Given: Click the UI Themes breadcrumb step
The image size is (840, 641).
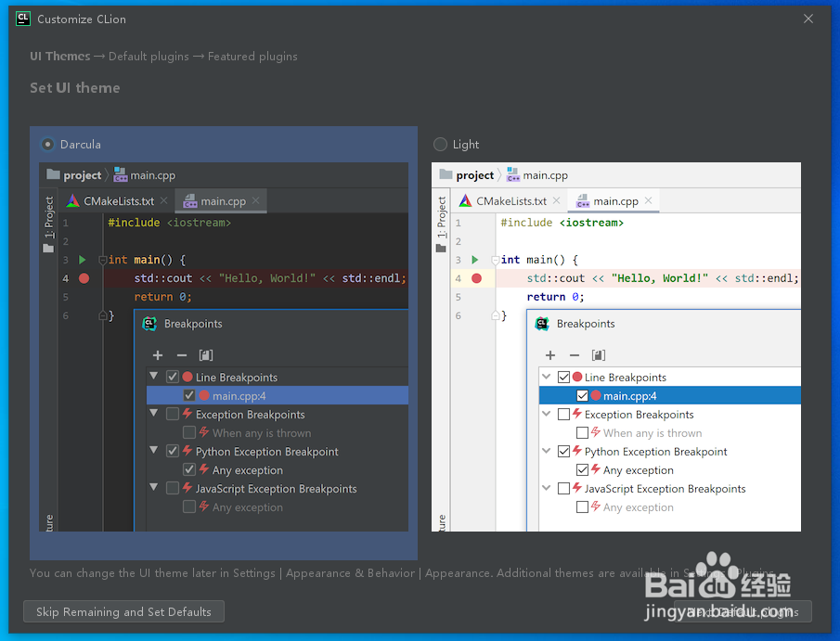Looking at the screenshot, I should click(60, 57).
